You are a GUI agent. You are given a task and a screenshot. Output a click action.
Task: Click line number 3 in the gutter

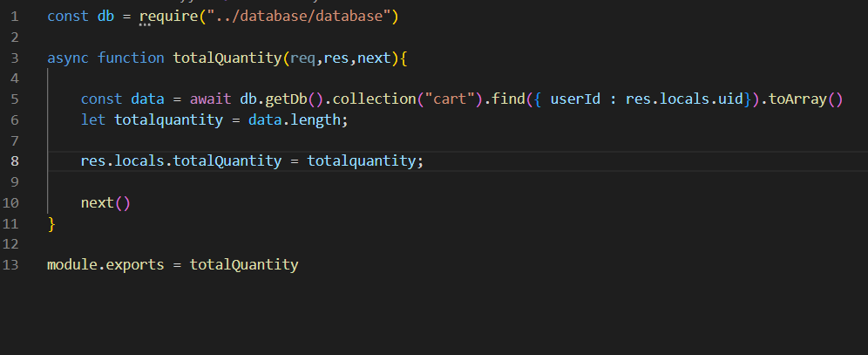[15, 58]
